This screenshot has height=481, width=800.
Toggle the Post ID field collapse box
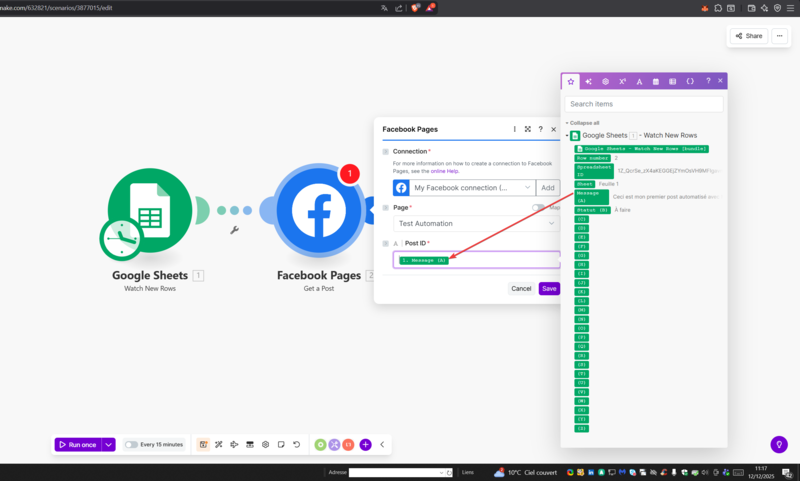tap(386, 243)
